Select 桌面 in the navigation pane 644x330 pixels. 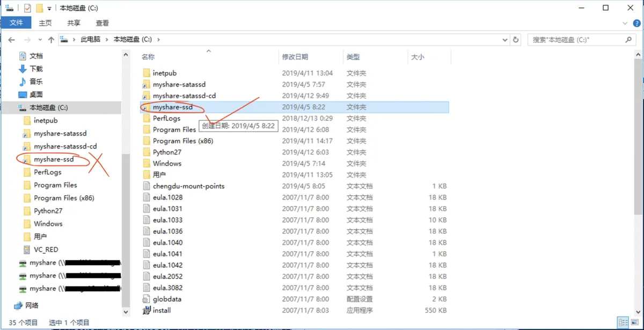36,94
